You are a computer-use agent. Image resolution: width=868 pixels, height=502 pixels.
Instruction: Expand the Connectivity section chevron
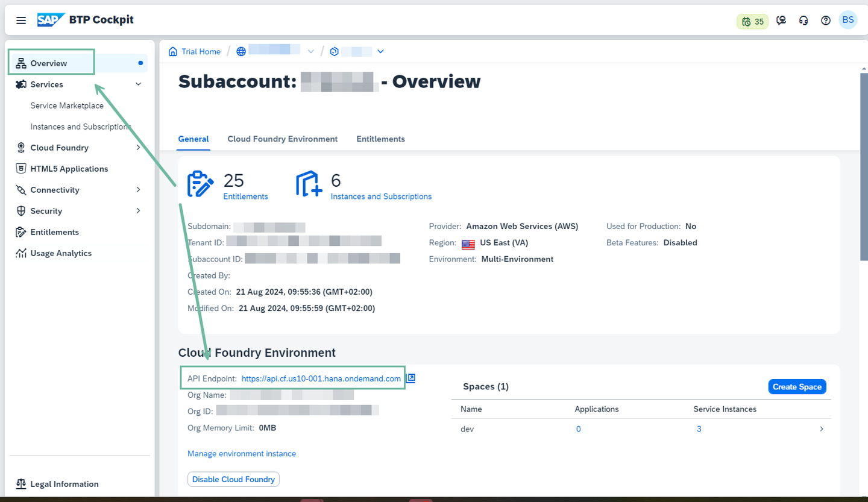click(x=138, y=190)
